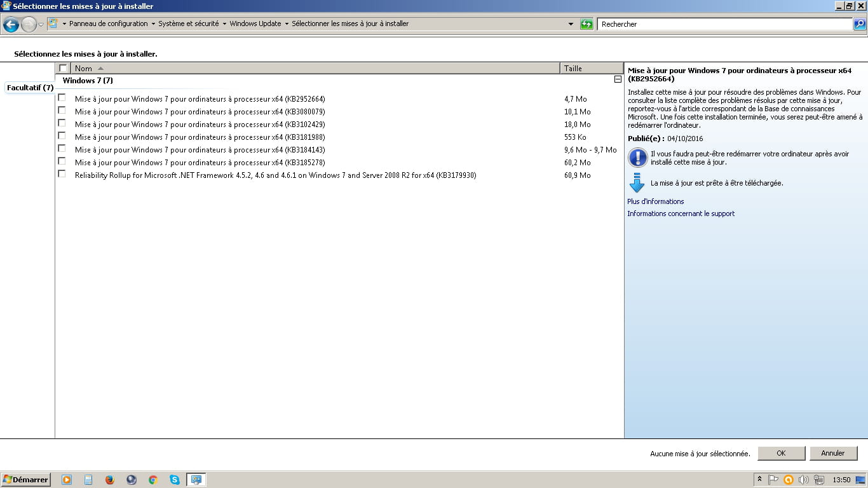Open the calculator taskbar icon
This screenshot has width=868, height=488.
pos(88,480)
